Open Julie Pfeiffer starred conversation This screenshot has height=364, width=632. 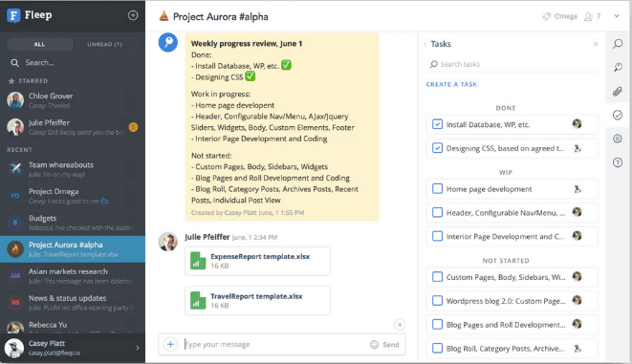pyautogui.click(x=73, y=127)
